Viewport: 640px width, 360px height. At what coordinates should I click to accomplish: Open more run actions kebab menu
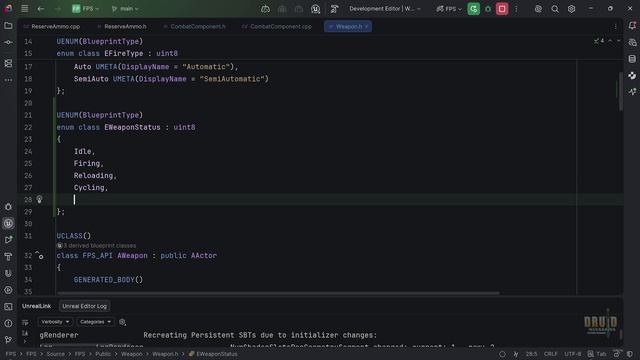516,9
